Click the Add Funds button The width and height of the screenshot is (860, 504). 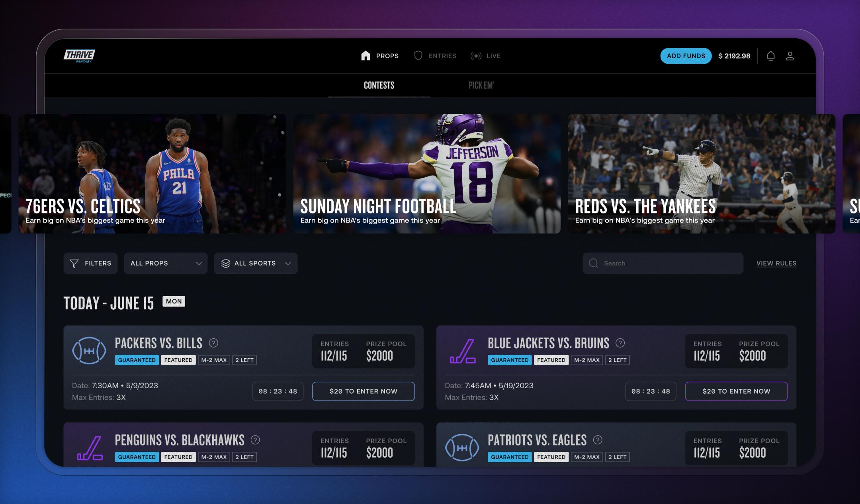(x=686, y=56)
